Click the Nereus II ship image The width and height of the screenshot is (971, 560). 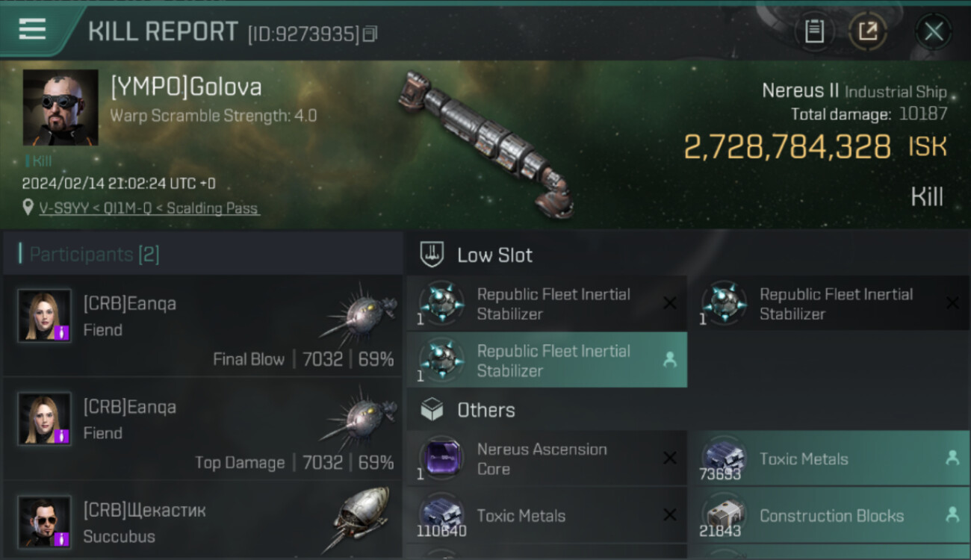(x=486, y=142)
